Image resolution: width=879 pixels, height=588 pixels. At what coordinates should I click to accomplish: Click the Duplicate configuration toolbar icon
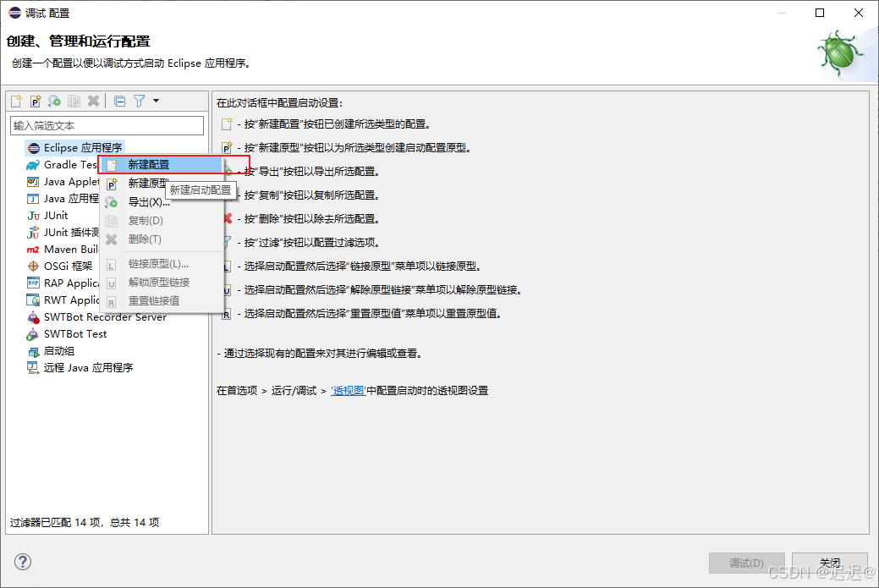(x=74, y=101)
